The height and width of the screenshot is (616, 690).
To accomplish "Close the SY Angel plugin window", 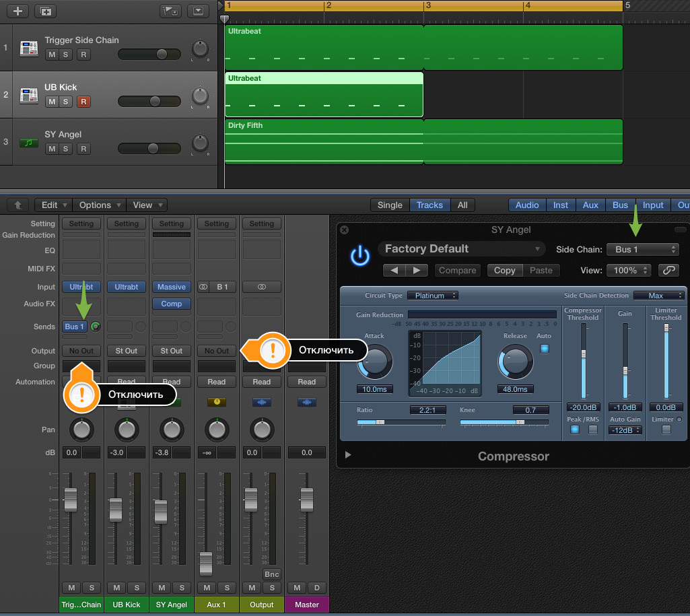I will 345,230.
